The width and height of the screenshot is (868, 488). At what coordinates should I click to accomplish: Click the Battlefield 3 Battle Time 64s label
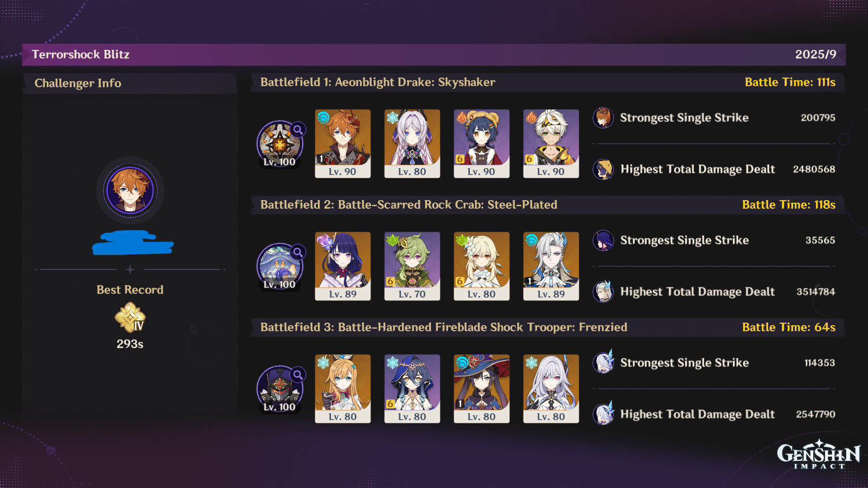(x=789, y=327)
